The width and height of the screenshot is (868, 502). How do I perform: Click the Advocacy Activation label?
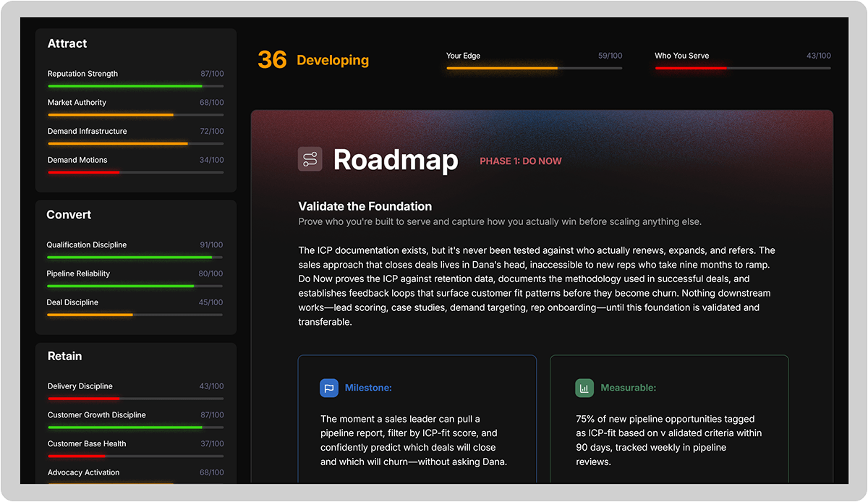(x=84, y=472)
